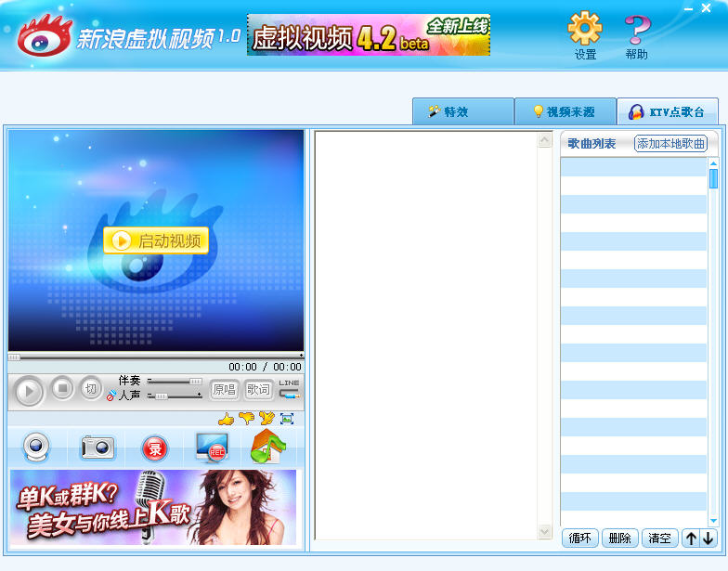Start screen recording REC monitor icon
The height and width of the screenshot is (571, 728).
pos(212,448)
